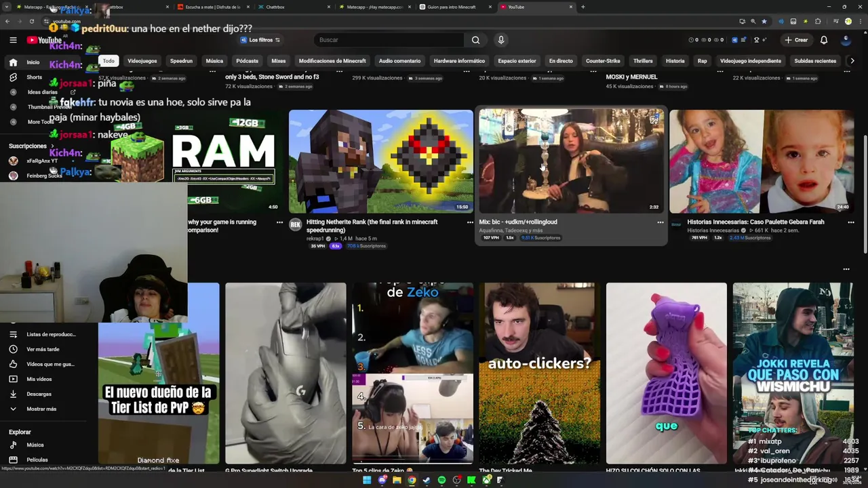The image size is (868, 488).
Task: Click the Hitting Netherite Rank title link
Action: point(372,226)
